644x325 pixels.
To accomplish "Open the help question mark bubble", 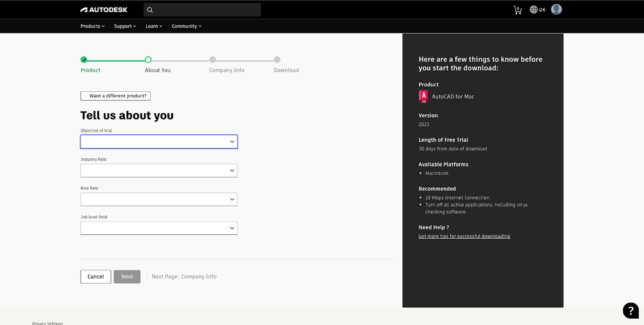I will [x=630, y=310].
